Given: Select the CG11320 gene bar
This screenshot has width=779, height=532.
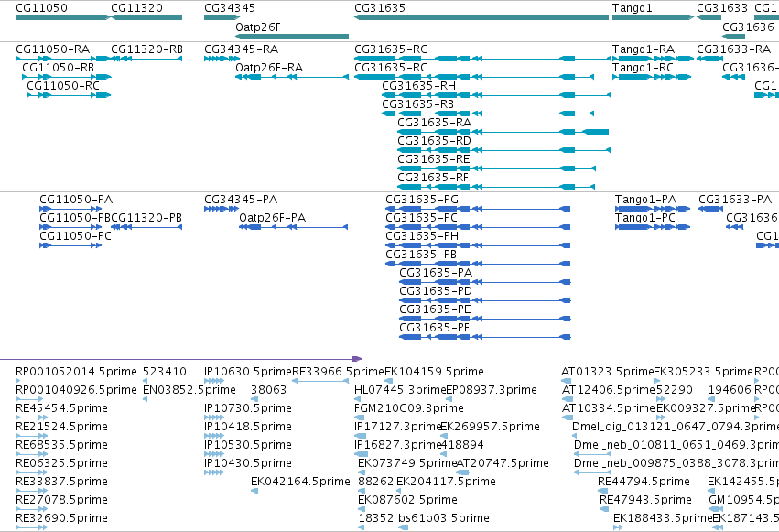Looking at the screenshot, I should [x=146, y=17].
